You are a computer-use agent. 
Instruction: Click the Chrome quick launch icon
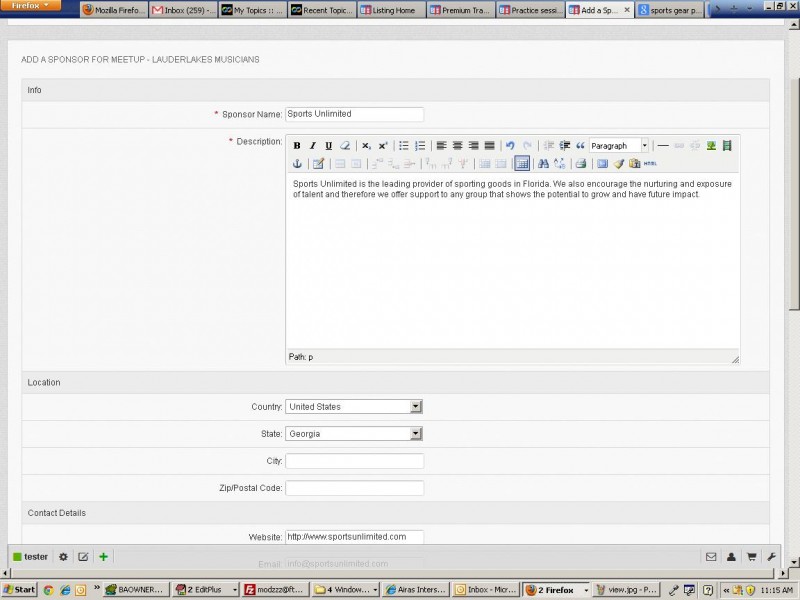[48, 590]
